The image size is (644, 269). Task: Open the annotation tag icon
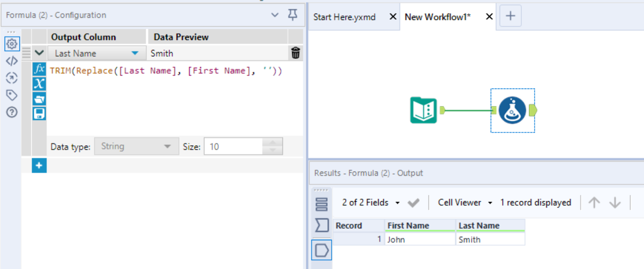pos(12,95)
